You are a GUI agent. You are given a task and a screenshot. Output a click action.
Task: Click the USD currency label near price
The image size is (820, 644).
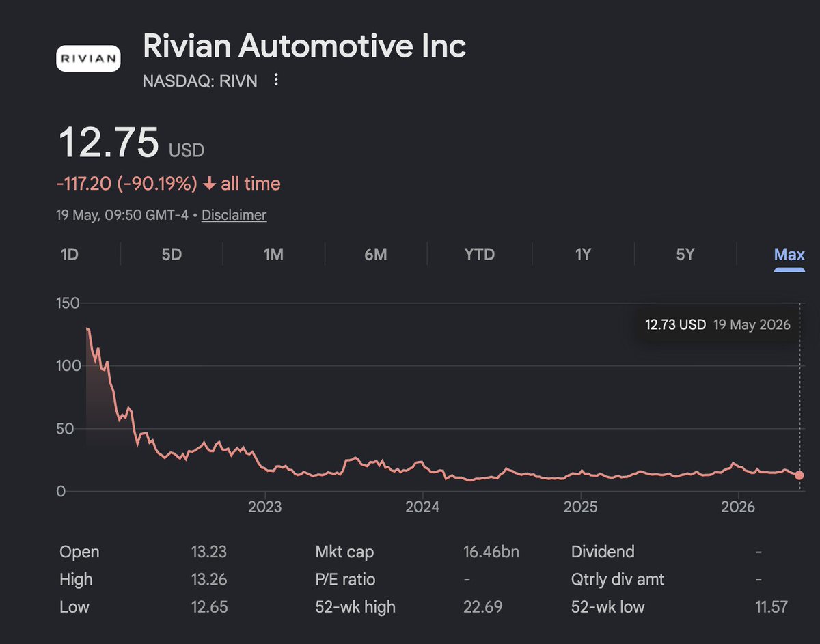point(187,150)
